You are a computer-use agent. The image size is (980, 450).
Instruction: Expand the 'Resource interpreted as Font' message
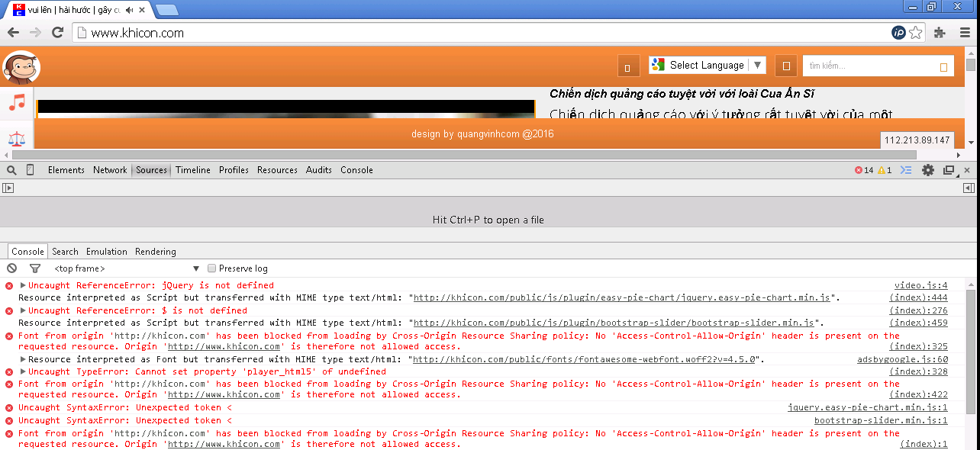(23, 359)
